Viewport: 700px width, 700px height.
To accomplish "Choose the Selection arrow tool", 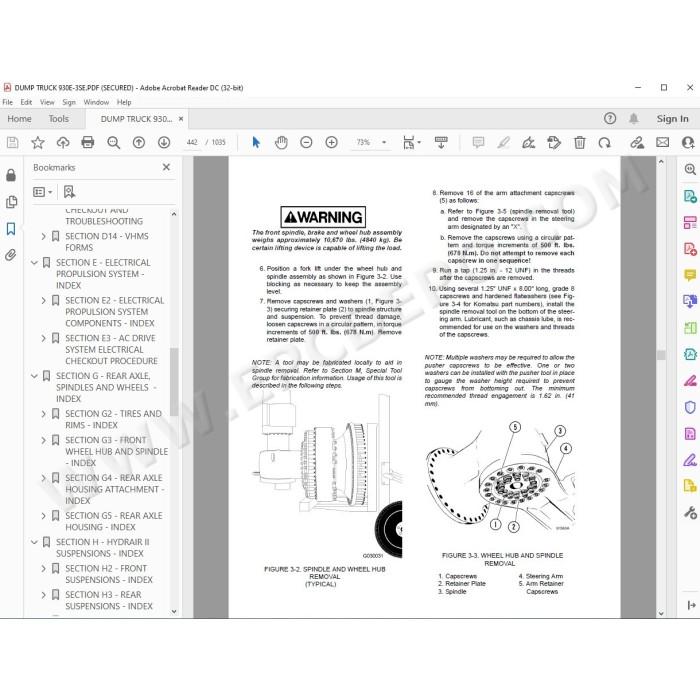I will (256, 142).
